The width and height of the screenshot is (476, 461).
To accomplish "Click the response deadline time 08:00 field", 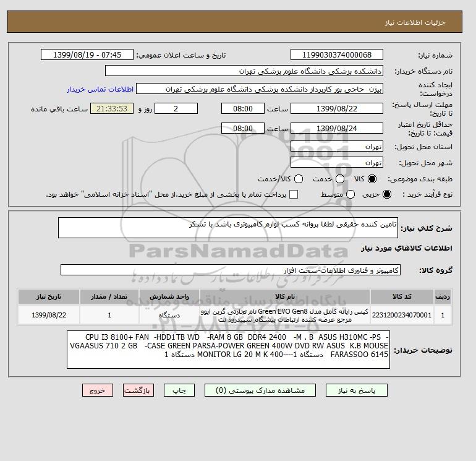I will (243, 108).
